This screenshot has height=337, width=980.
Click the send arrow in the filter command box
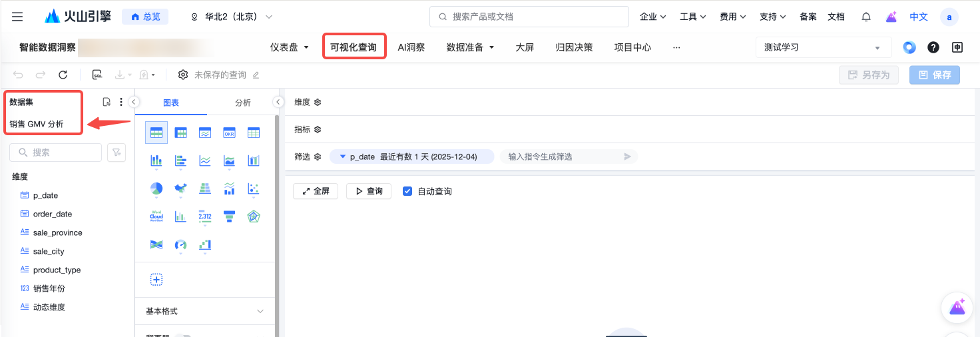[627, 157]
